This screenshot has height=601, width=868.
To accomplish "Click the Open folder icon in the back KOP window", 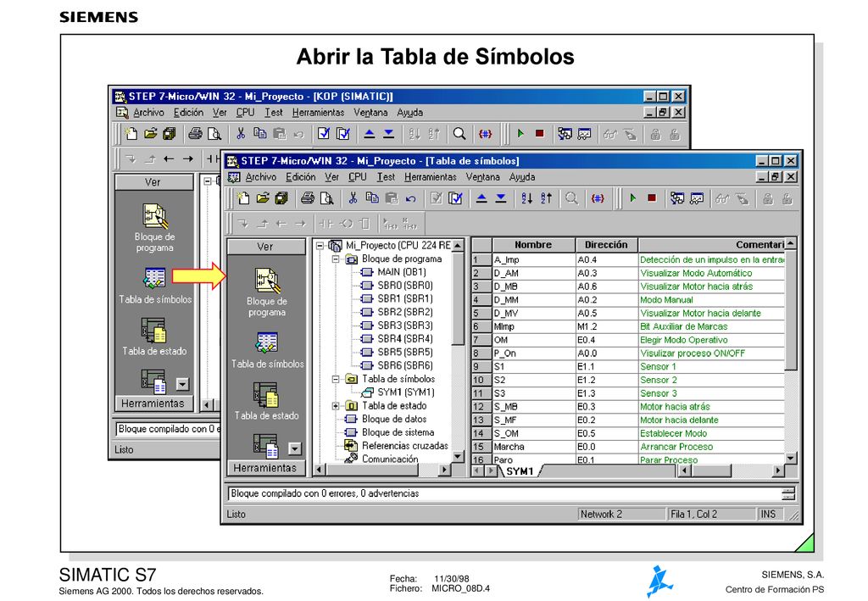I will click(x=150, y=133).
